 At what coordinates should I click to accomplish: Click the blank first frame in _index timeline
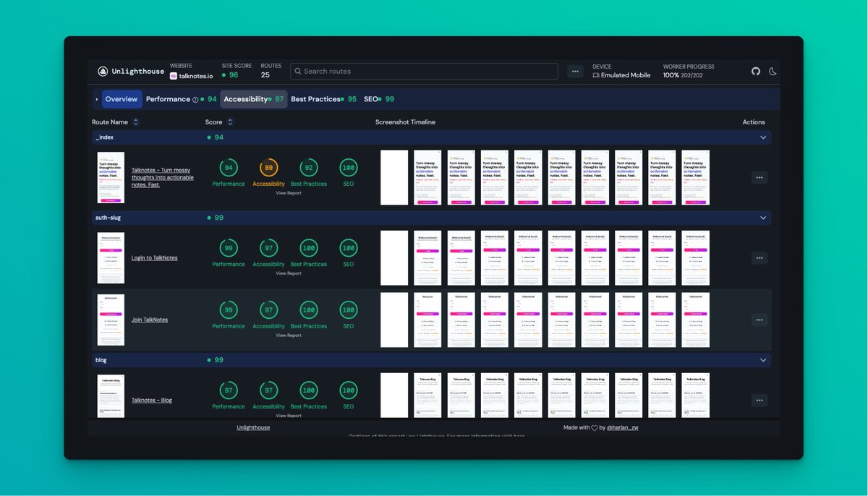(394, 177)
